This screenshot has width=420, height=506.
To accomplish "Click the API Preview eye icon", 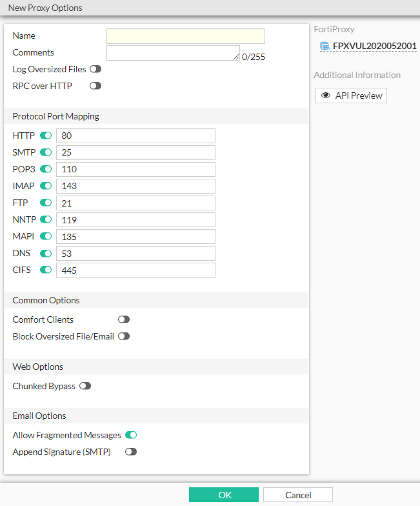I will point(326,96).
